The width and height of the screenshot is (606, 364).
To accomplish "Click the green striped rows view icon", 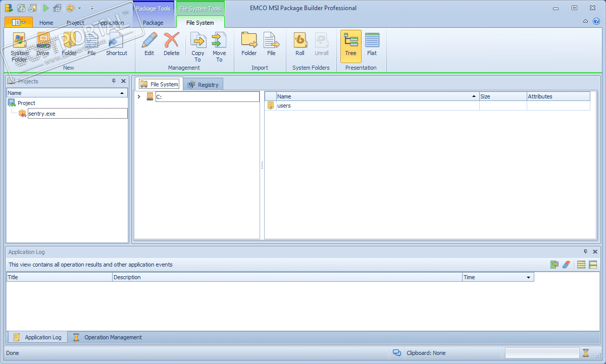I will (581, 265).
